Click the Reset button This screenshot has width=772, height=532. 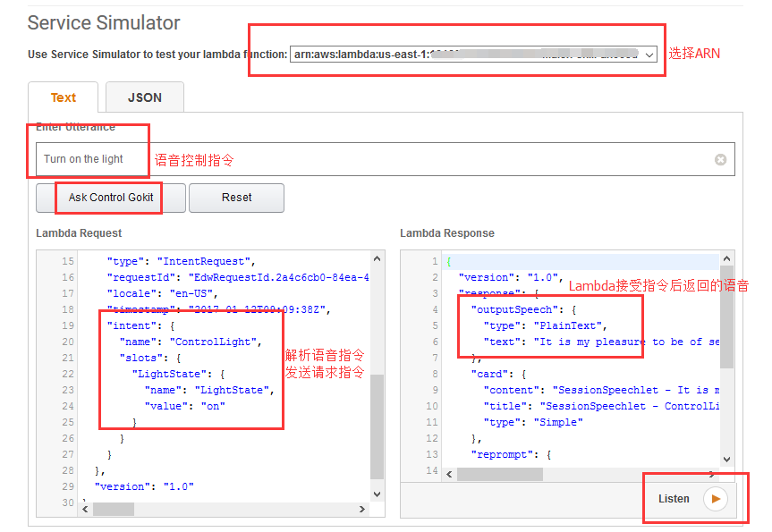pyautogui.click(x=236, y=198)
